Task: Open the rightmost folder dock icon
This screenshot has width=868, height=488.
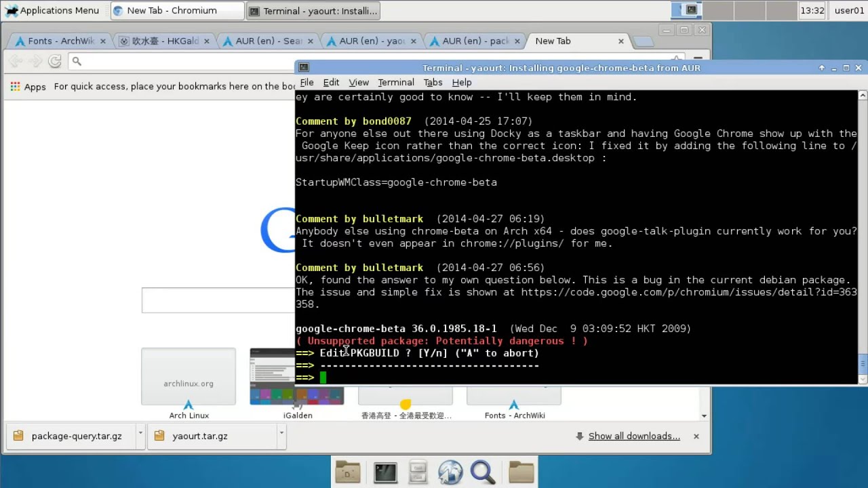Action: [x=521, y=472]
